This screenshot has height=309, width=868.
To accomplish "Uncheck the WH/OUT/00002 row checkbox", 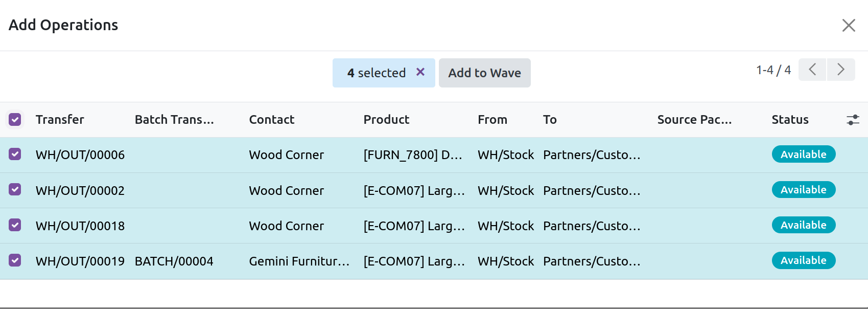I will (x=15, y=190).
